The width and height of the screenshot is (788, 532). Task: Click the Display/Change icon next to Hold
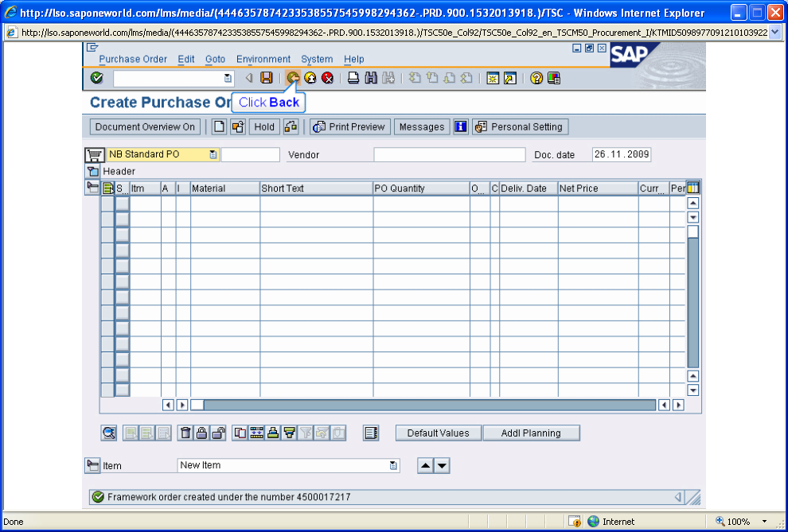point(238,127)
